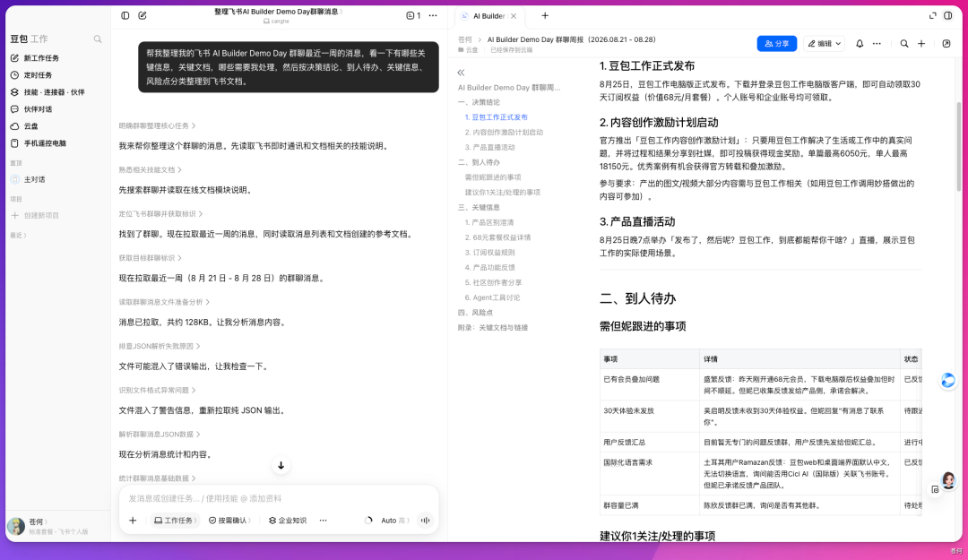Go to outline item 2. 内容创作激励计划启动
968x560 pixels.
[x=504, y=132]
